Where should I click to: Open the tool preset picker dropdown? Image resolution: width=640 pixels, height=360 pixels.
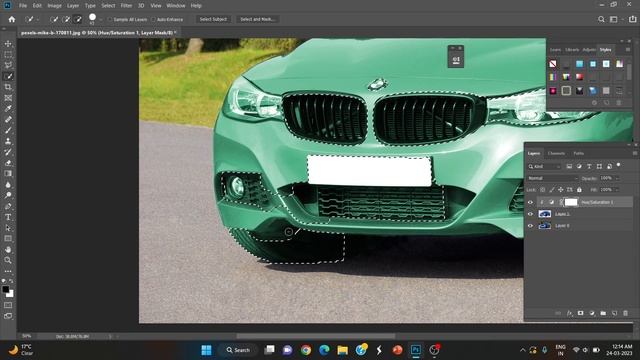(x=38, y=19)
